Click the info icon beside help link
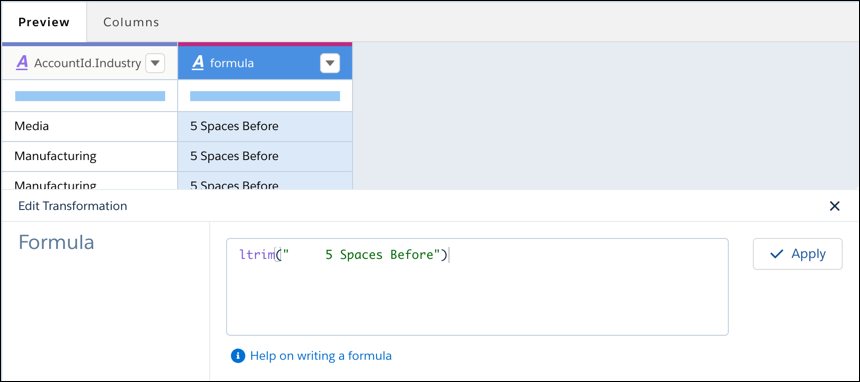Screen dimensions: 860x382 click(237, 356)
